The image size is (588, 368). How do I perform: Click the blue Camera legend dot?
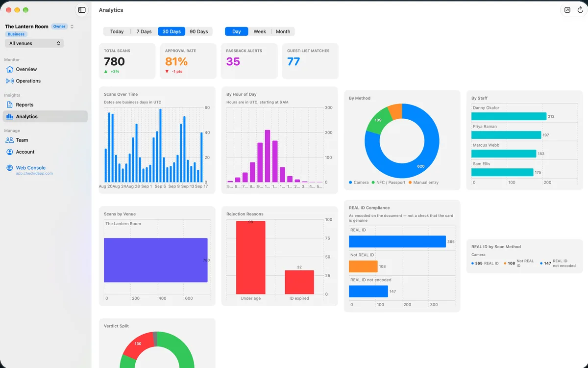350,183
